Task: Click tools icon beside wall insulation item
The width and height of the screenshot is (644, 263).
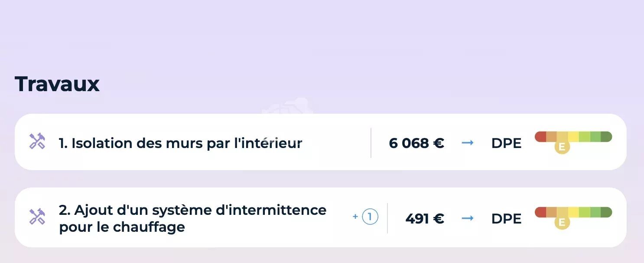Action: click(x=37, y=141)
